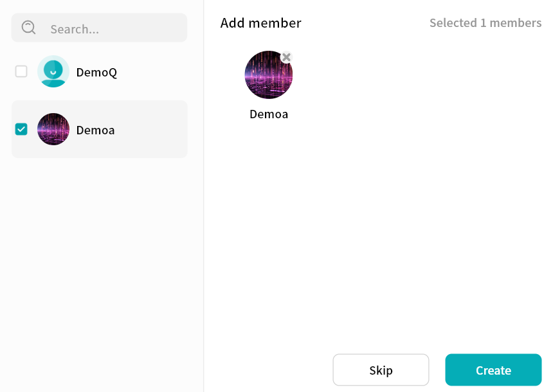Focus the Search input field

109,28
